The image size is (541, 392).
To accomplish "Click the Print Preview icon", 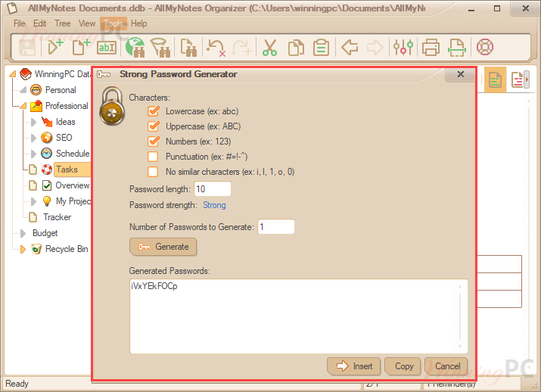I will (x=457, y=47).
